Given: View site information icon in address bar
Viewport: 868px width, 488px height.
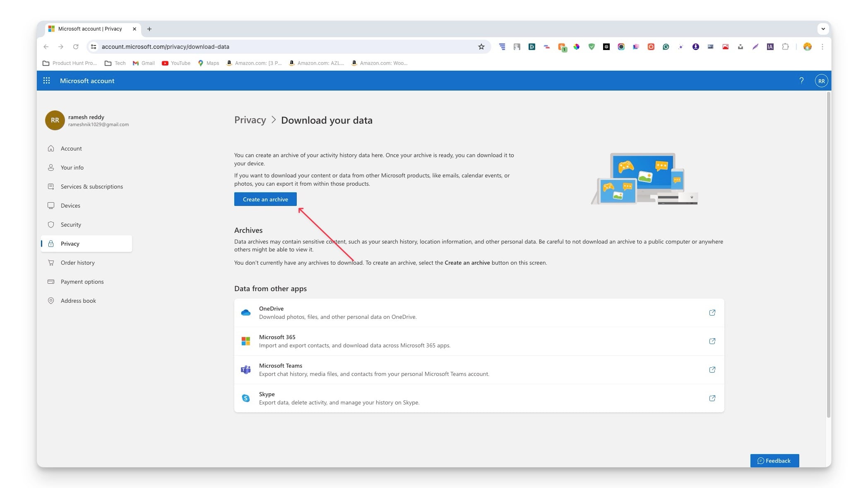Looking at the screenshot, I should pos(94,47).
